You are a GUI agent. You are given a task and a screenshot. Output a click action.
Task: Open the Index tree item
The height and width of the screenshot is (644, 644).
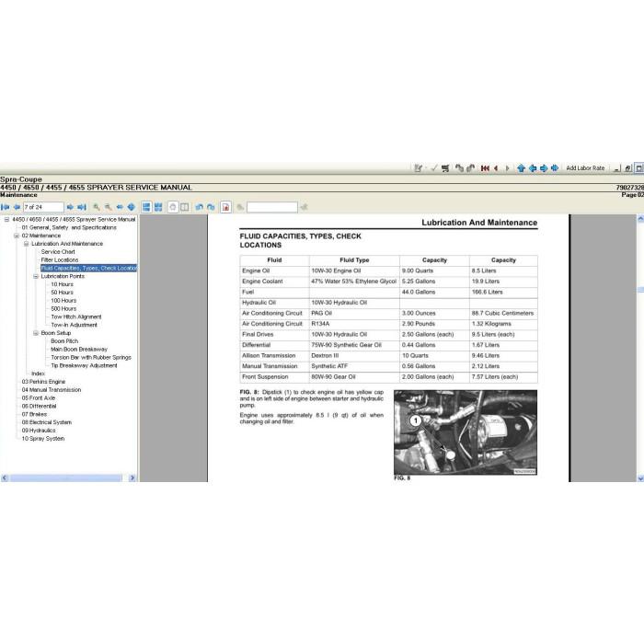click(x=38, y=374)
